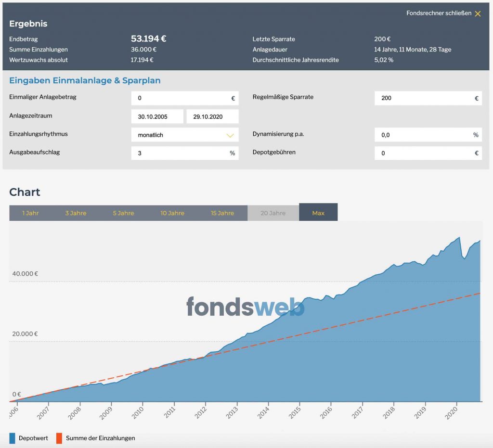
Task: Click the 'Ergebnis' heading
Action: click(x=28, y=24)
